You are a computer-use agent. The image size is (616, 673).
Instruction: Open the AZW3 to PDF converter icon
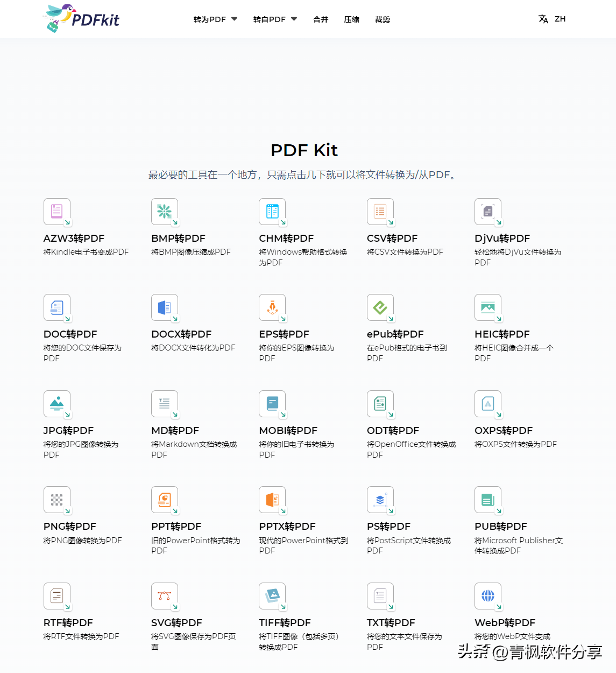57,212
